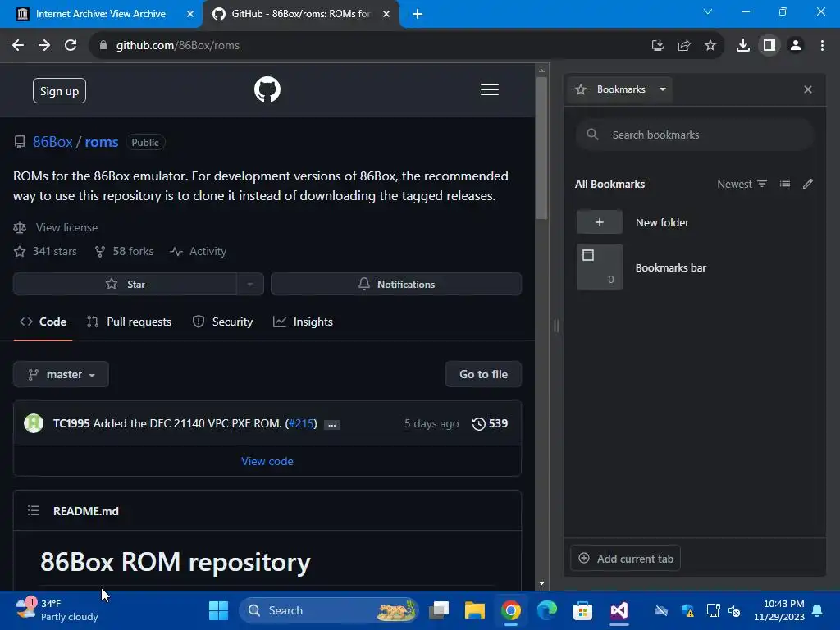The width and height of the screenshot is (840, 630).
Task: Click the scrollbar down arrow
Action: click(541, 583)
